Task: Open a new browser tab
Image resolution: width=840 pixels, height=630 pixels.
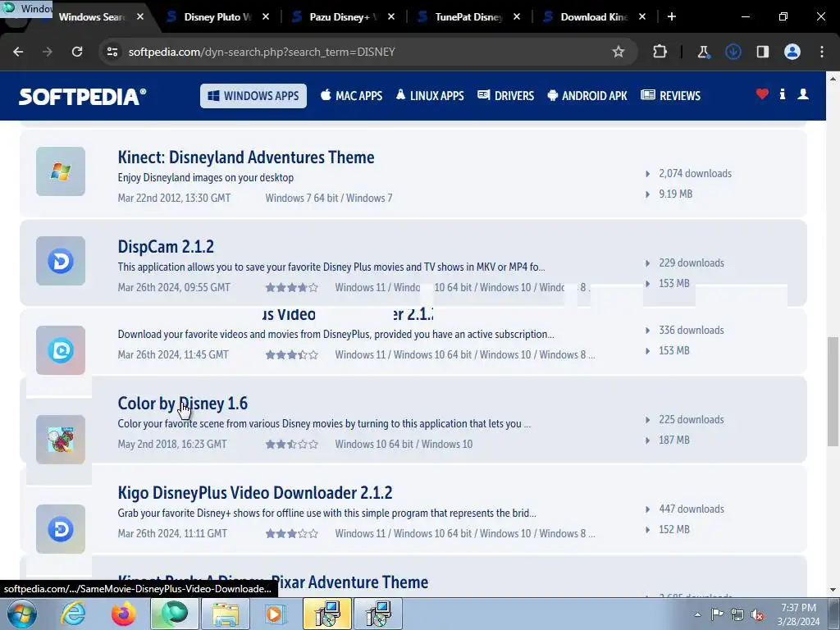Action: point(671,16)
